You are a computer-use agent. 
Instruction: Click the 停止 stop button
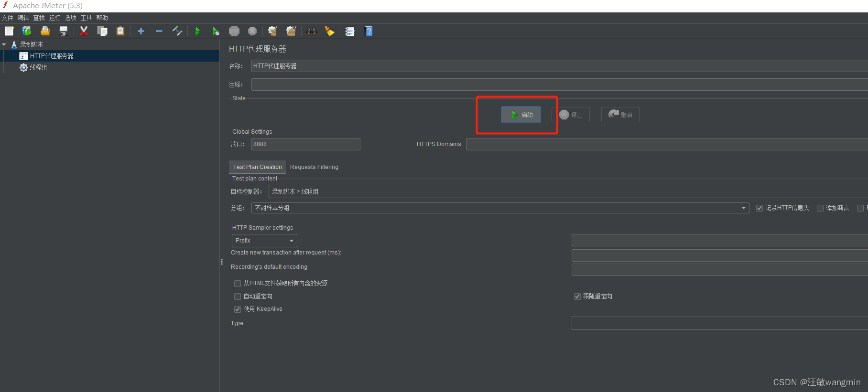[571, 115]
